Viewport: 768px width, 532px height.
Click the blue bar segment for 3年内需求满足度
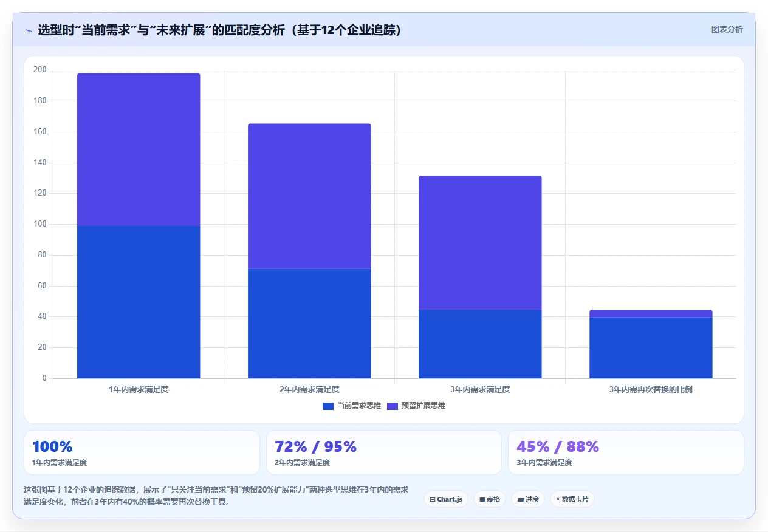(x=480, y=344)
